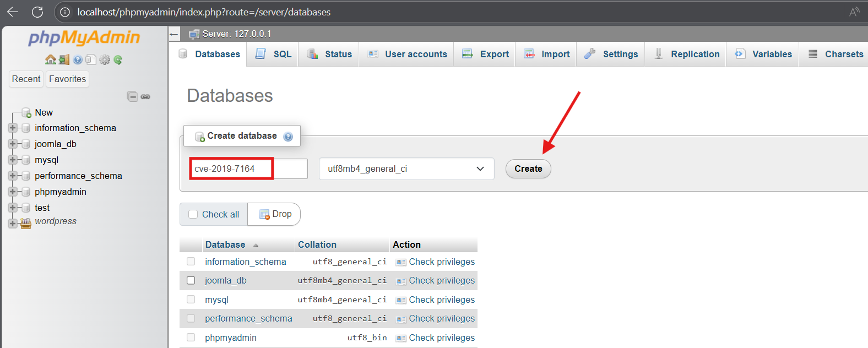Go to the Export tab
868x348 pixels.
click(485, 54)
